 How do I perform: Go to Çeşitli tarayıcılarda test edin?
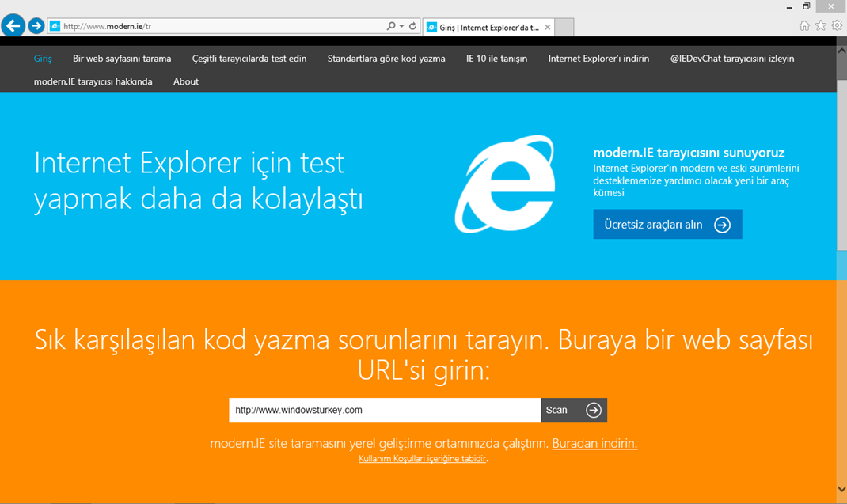pos(249,59)
